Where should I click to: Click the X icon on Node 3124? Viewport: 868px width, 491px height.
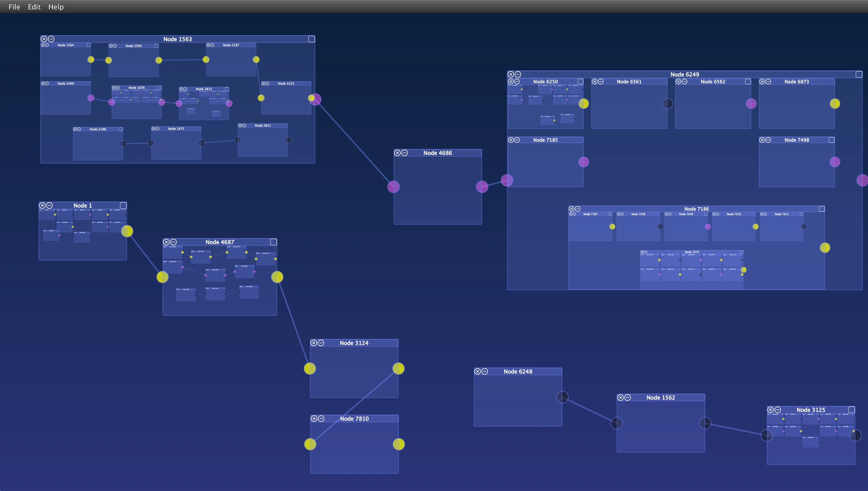click(x=314, y=343)
